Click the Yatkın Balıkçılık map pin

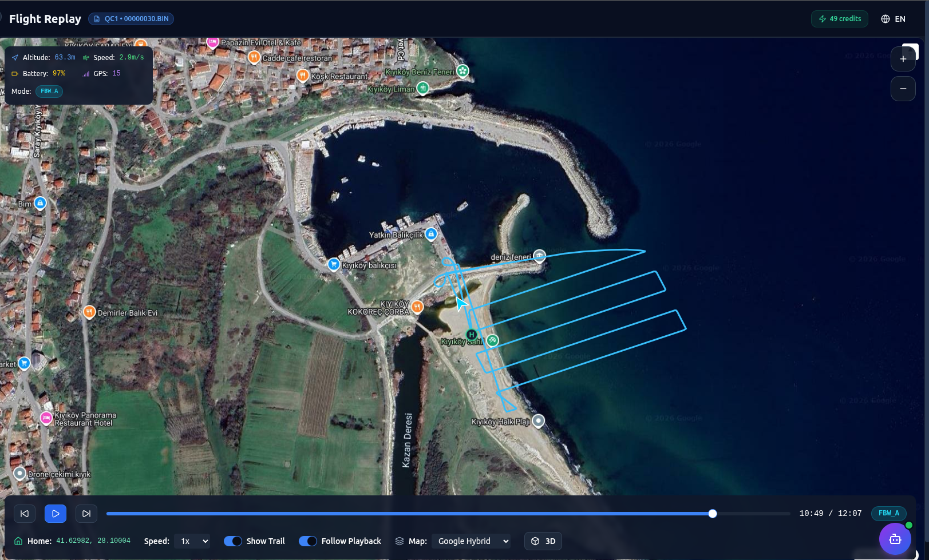pyautogui.click(x=431, y=234)
